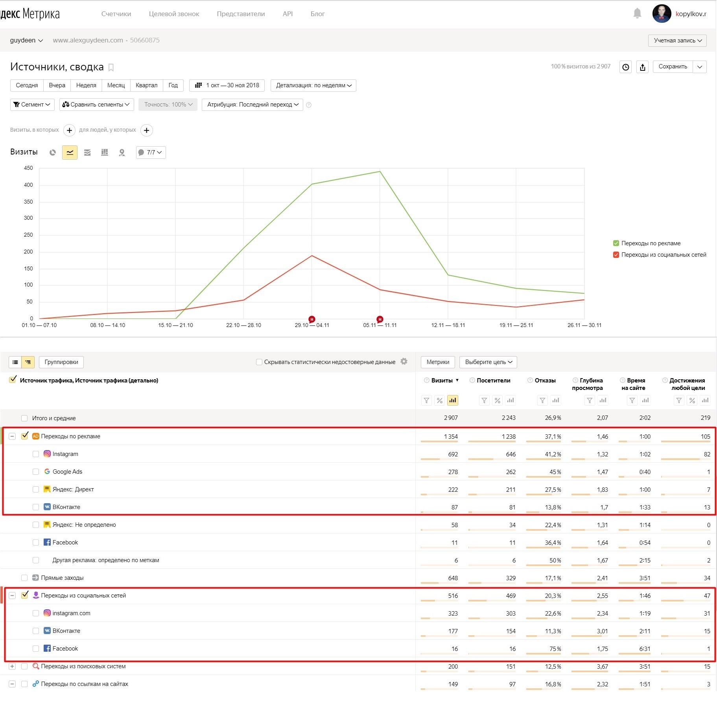Open the Целевой звонок menu item
The image size is (717, 728).
tap(174, 14)
